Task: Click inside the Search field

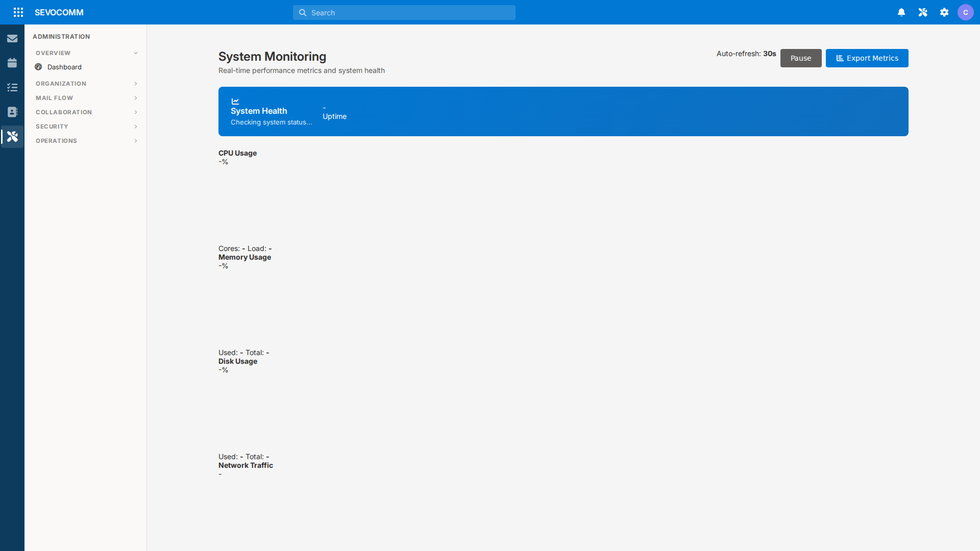Action: [x=404, y=12]
